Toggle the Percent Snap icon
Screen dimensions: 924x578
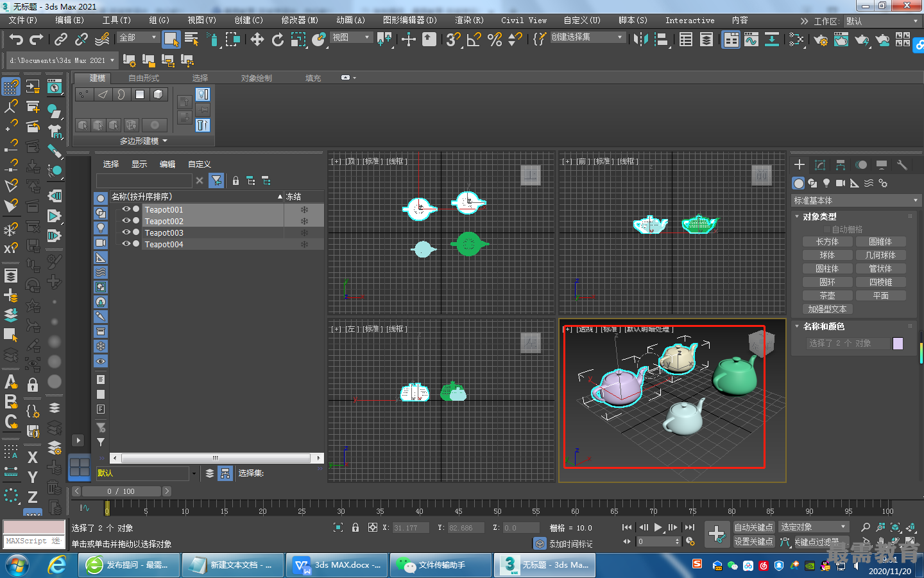tap(495, 39)
